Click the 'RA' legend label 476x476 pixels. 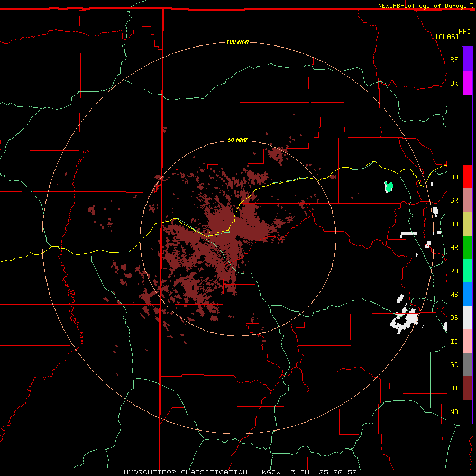[x=454, y=271]
